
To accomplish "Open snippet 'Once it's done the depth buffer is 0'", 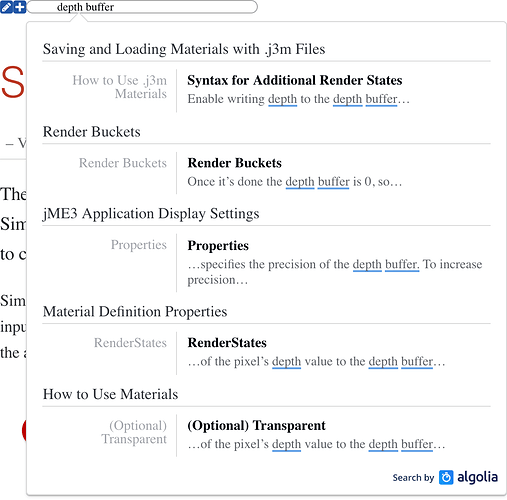I will [295, 182].
